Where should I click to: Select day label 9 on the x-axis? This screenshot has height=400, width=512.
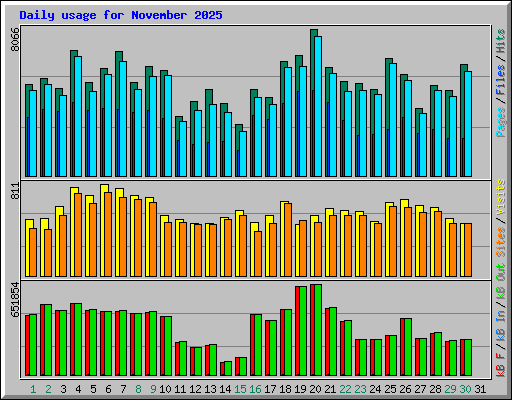(x=153, y=389)
